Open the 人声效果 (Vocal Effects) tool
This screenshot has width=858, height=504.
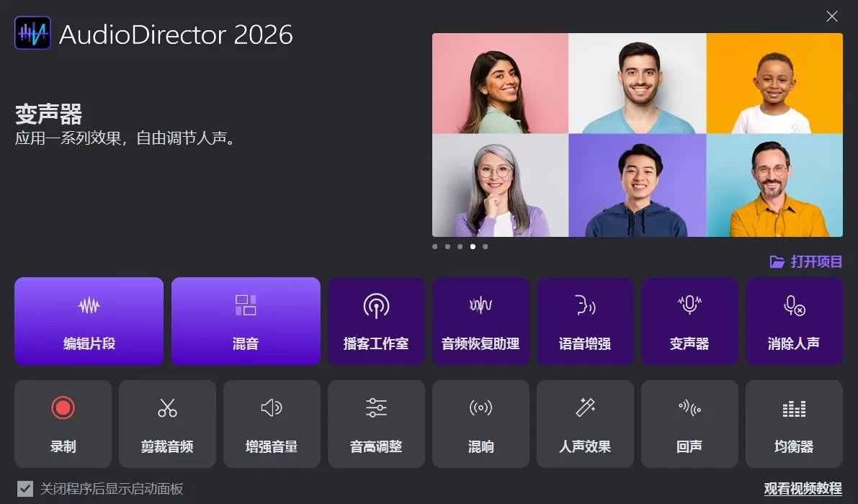(585, 423)
